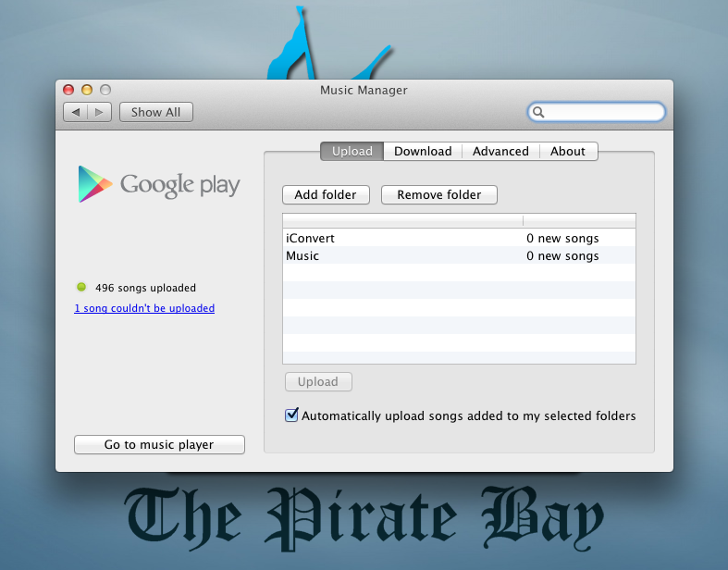Image resolution: width=728 pixels, height=570 pixels.
Task: Click the new songs column header
Action: (579, 220)
